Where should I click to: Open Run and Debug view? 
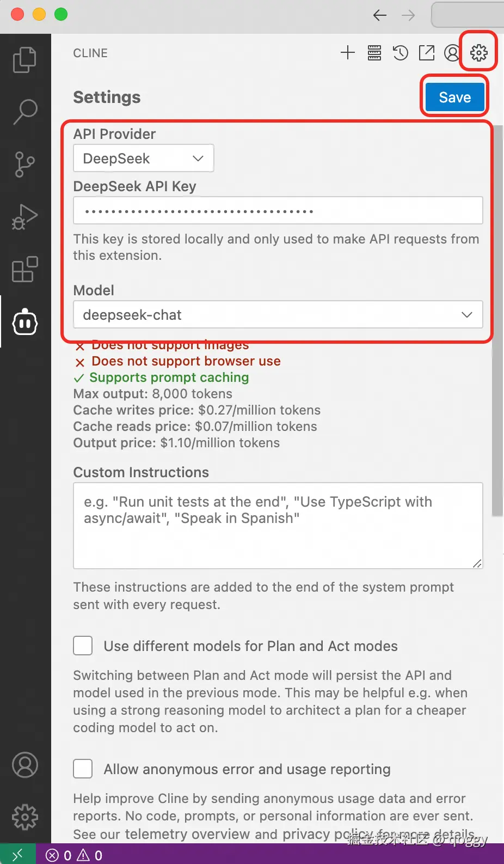pos(24,217)
